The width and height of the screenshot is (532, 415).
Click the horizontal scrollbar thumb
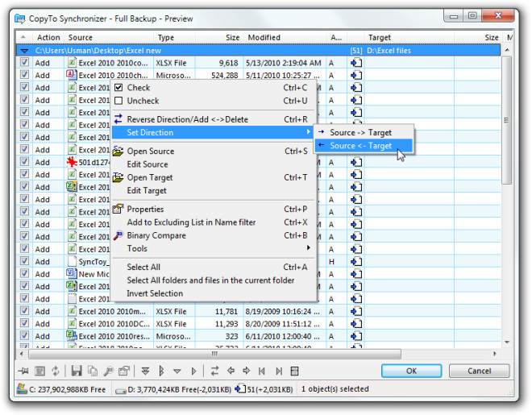tap(214, 354)
